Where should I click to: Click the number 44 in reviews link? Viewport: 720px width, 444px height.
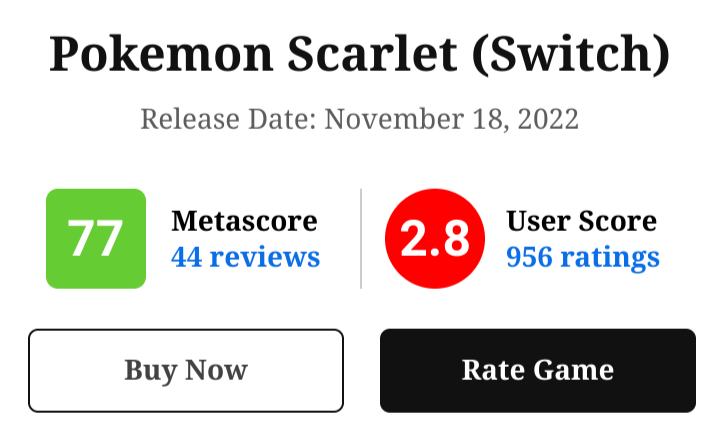point(187,257)
